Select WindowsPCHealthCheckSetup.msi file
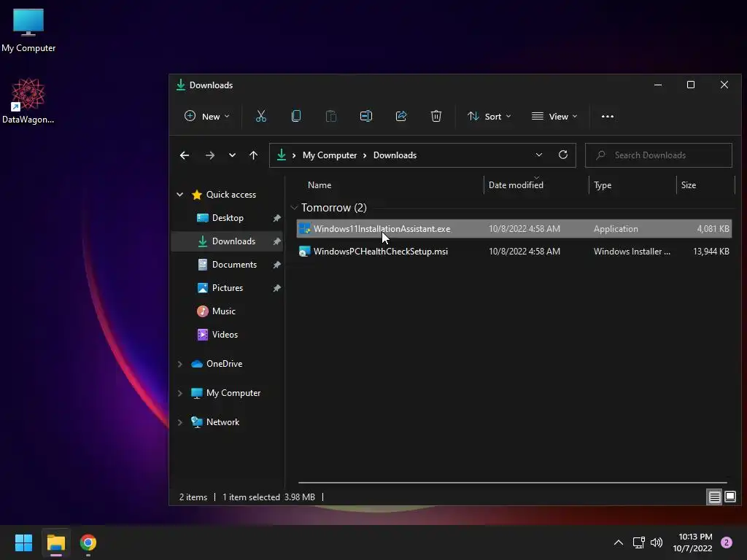Screen dimensions: 747x560 coord(514,252)
